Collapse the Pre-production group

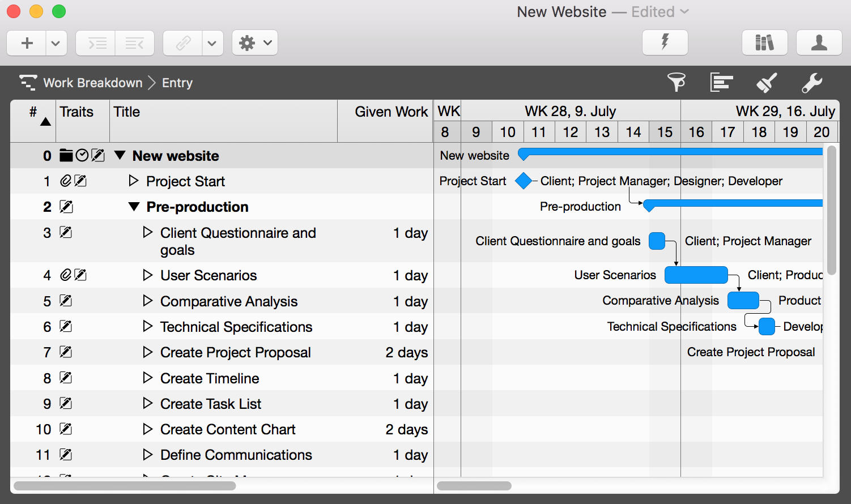pyautogui.click(x=134, y=207)
